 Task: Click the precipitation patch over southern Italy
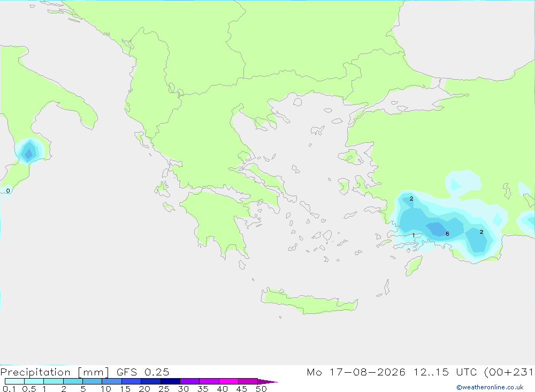(x=29, y=151)
